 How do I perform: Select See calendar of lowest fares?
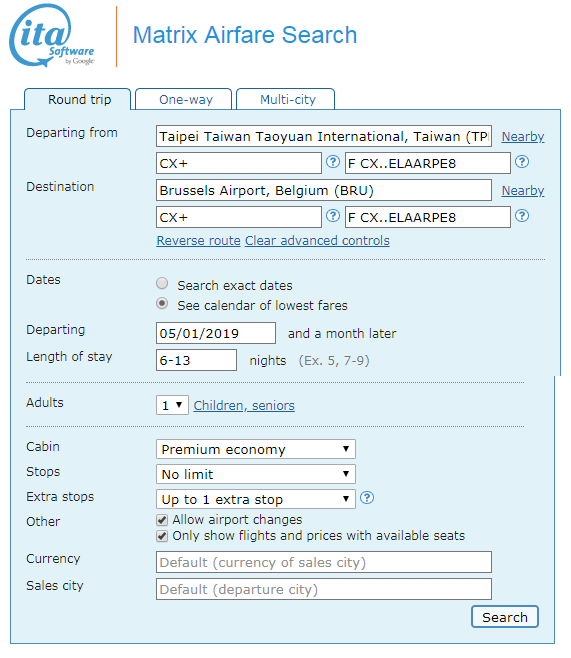click(162, 303)
